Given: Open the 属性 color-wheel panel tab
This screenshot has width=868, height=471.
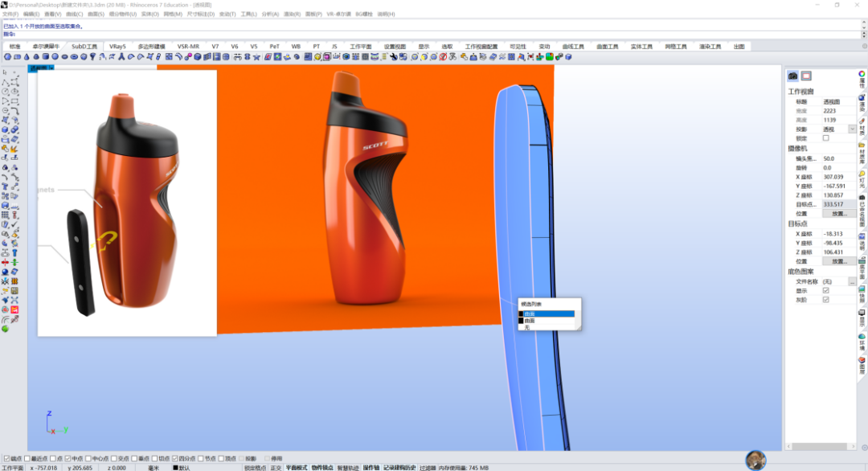Looking at the screenshot, I should (862, 79).
